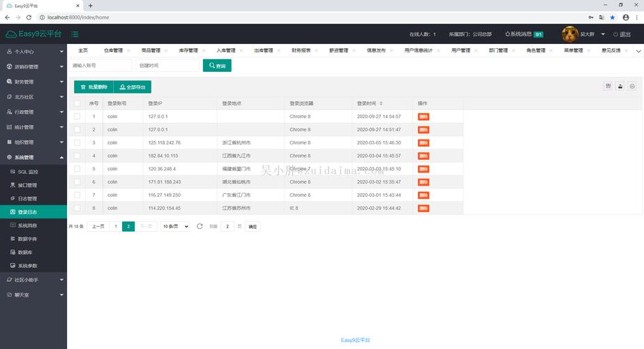The image size is (644, 349).
Task: Check the row 8 checkbox (114.220.154.45)
Action: [x=77, y=208]
